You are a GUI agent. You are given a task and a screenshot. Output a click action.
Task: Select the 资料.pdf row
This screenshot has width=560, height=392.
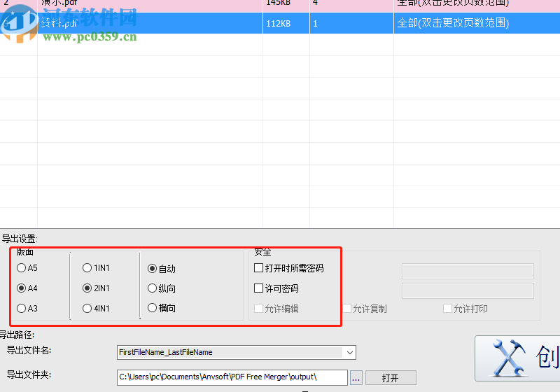[280, 23]
